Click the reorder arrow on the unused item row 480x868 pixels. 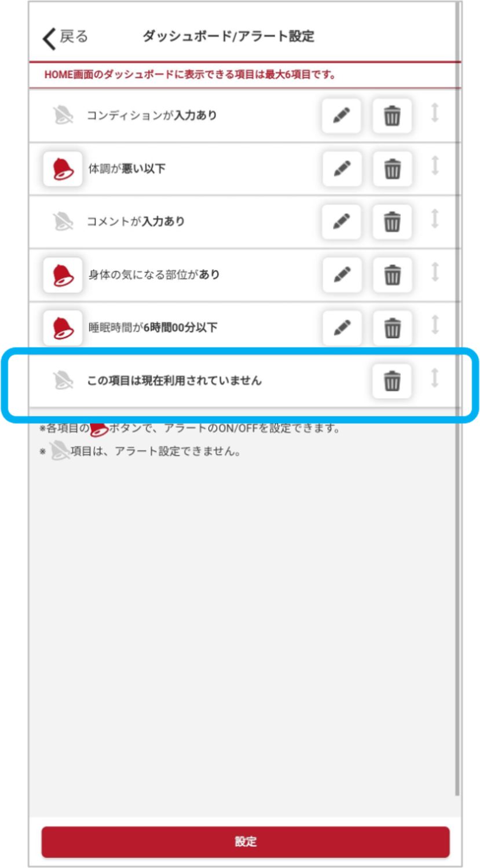point(435,378)
